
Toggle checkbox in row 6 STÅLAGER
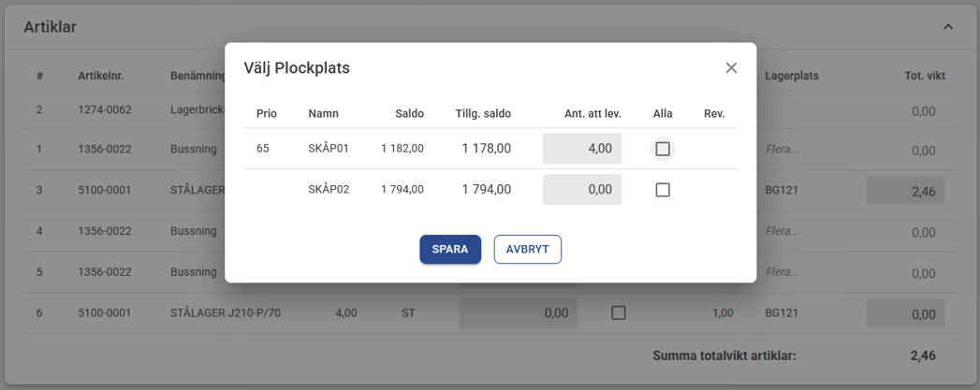click(618, 313)
